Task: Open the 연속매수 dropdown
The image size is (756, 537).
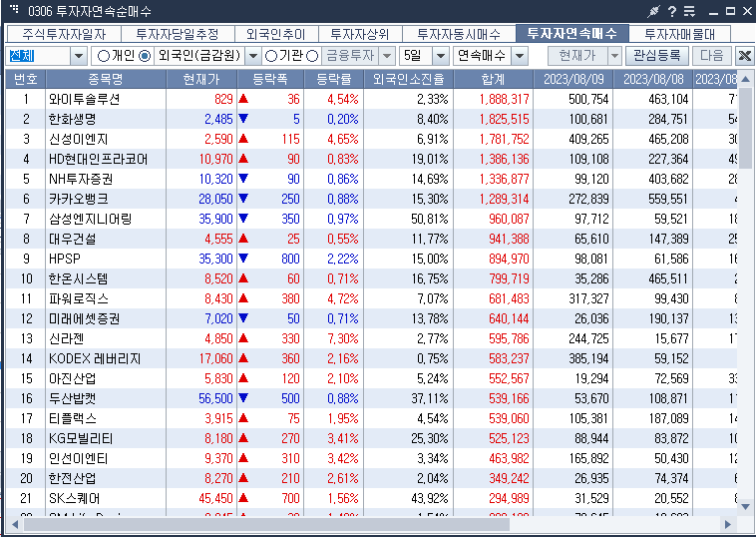Action: click(520, 56)
